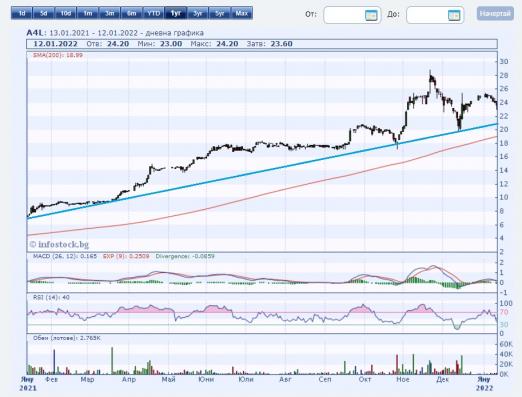
Task: Select the 5d time range button
Action: [44, 13]
